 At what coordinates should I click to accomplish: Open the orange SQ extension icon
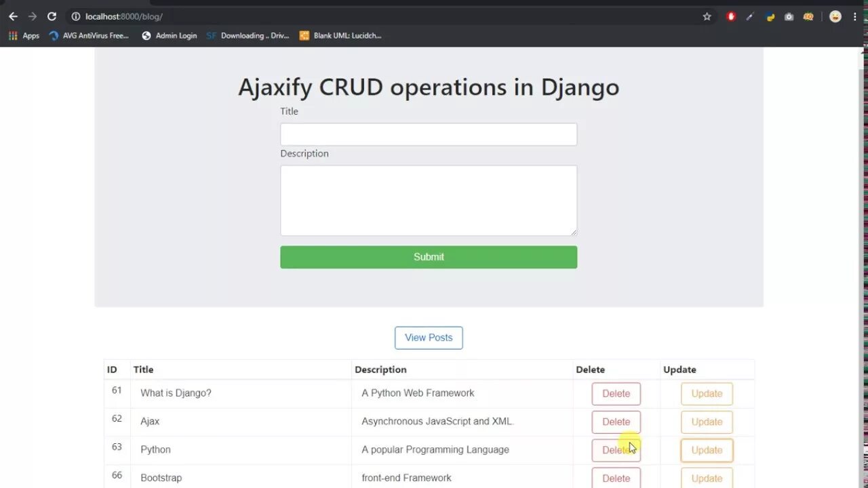tap(808, 16)
